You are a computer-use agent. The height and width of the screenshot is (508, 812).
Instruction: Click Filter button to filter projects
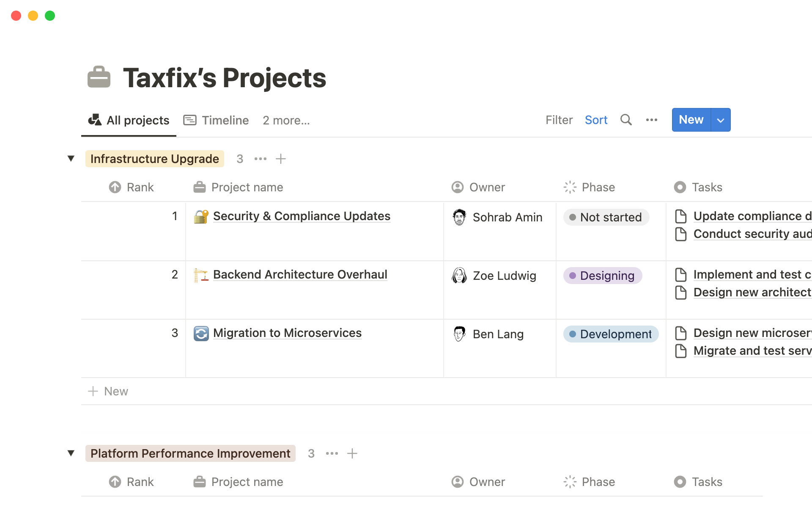point(559,120)
